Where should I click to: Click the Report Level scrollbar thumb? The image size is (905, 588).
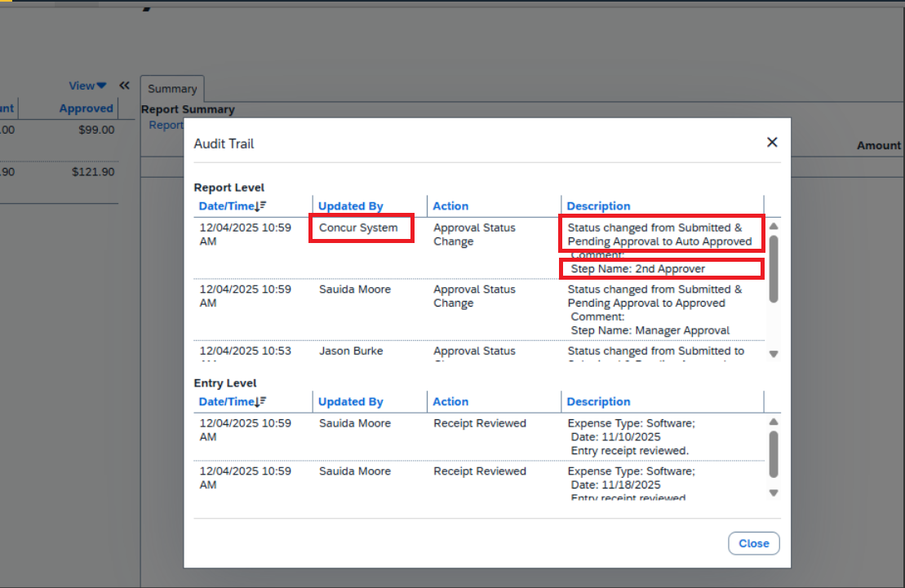pos(774,269)
